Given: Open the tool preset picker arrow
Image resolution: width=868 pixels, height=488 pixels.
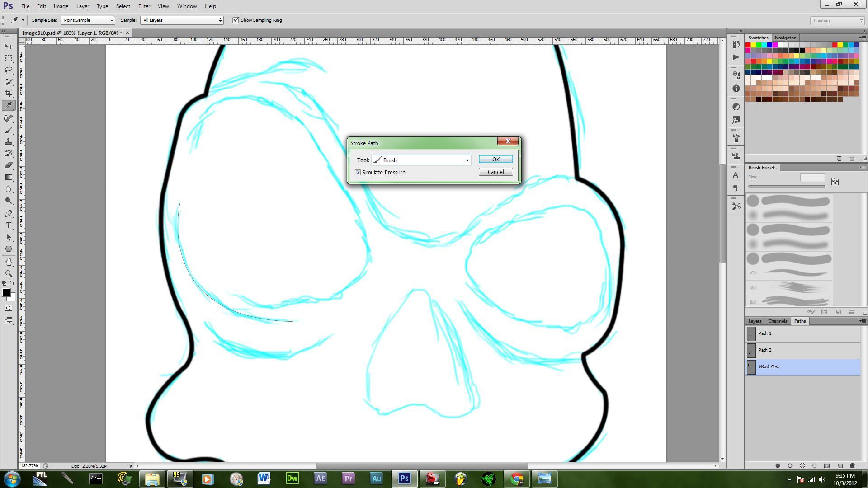Looking at the screenshot, I should tap(24, 20).
